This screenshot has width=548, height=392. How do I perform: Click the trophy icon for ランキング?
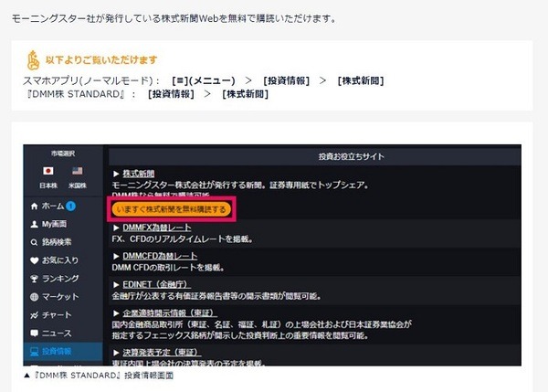pos(35,279)
